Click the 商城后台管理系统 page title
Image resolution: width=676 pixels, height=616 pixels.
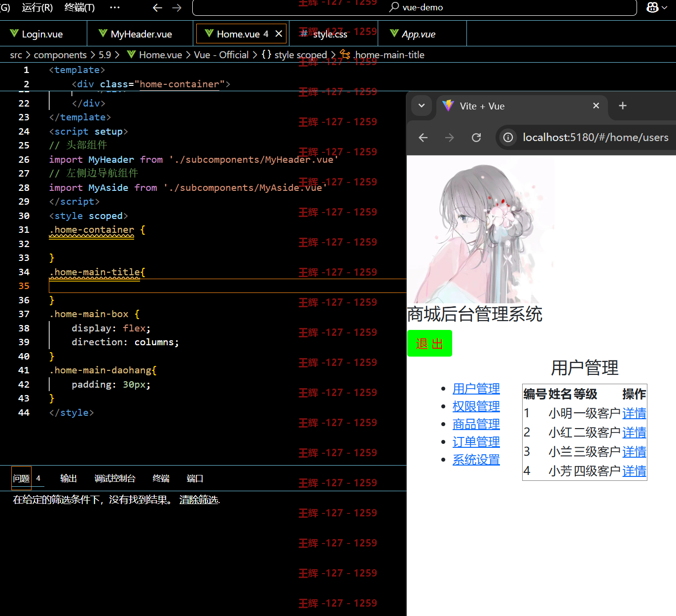pos(474,314)
